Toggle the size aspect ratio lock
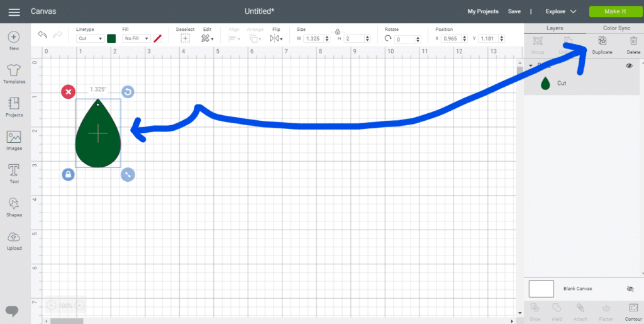Image resolution: width=644 pixels, height=324 pixels. click(338, 31)
